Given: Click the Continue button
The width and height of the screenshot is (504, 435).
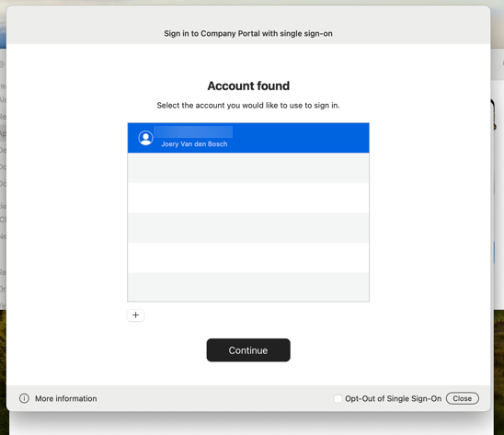Looking at the screenshot, I should (x=248, y=350).
